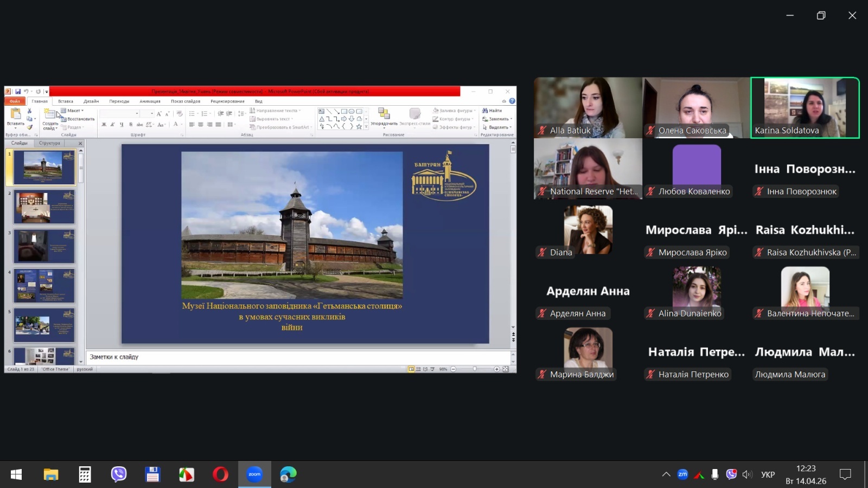Image resolution: width=868 pixels, height=488 pixels.
Task: Click the Cut scissors icon
Action: click(x=29, y=111)
